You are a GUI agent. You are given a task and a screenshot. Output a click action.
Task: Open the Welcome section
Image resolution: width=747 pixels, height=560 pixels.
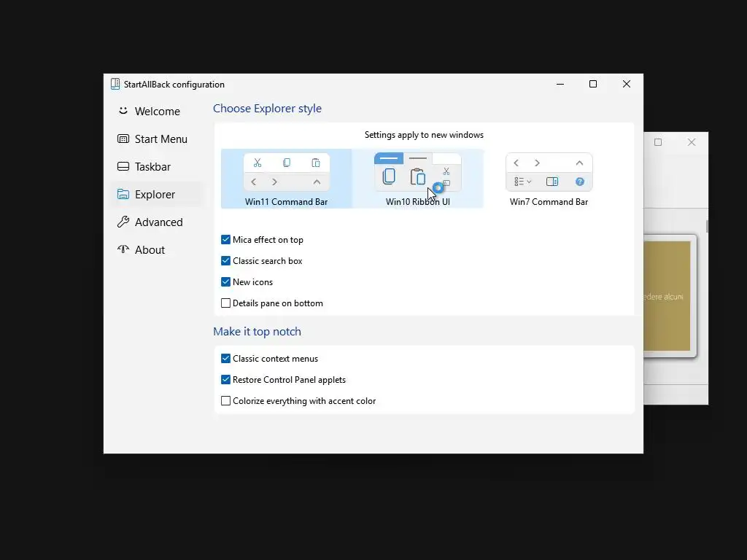(157, 112)
